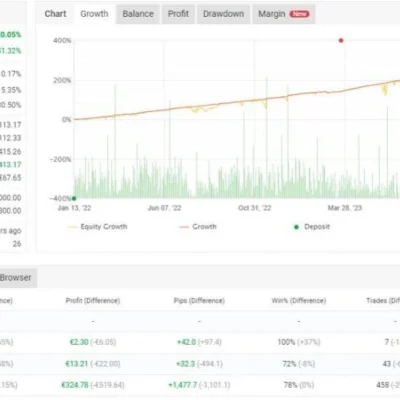Open the Growth tab

(x=94, y=14)
